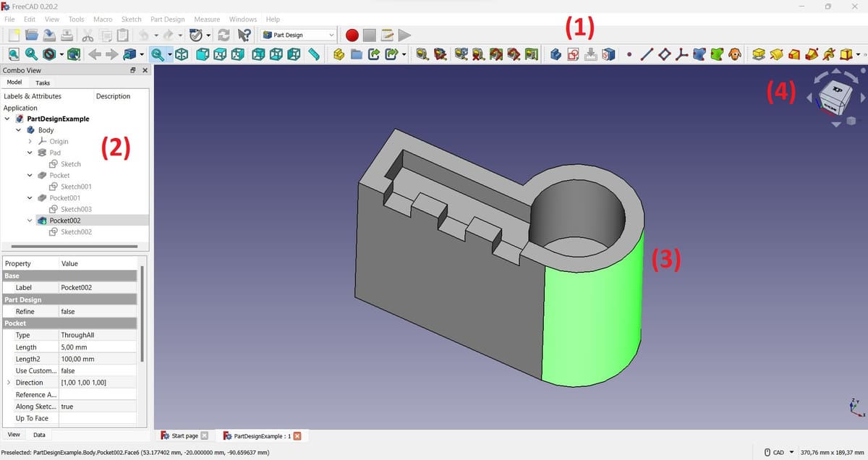Click the navigation cube in the viewport
The width and height of the screenshot is (868, 460).
835,96
